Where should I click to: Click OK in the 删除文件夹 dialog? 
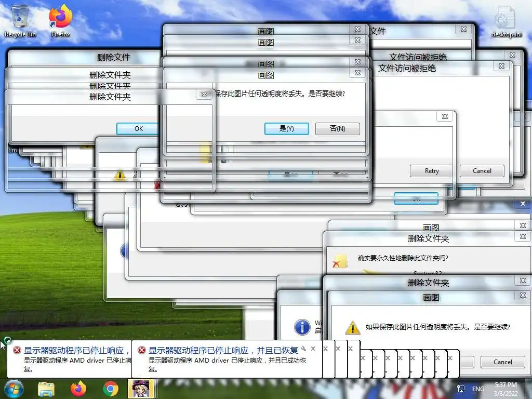click(138, 129)
